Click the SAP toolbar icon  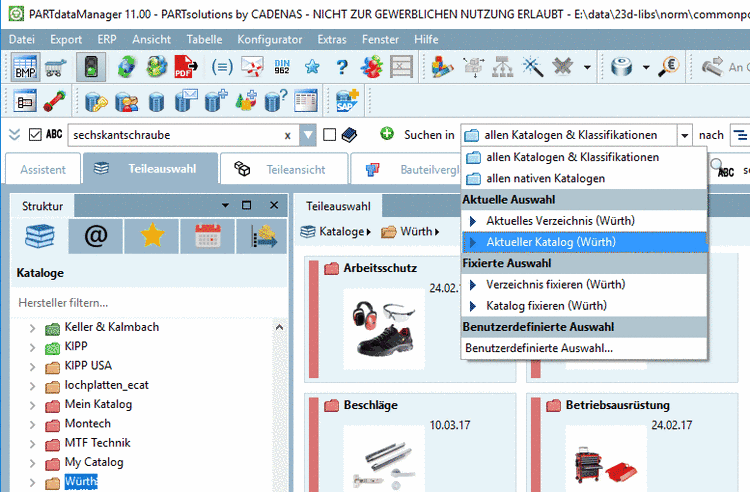pos(347,100)
